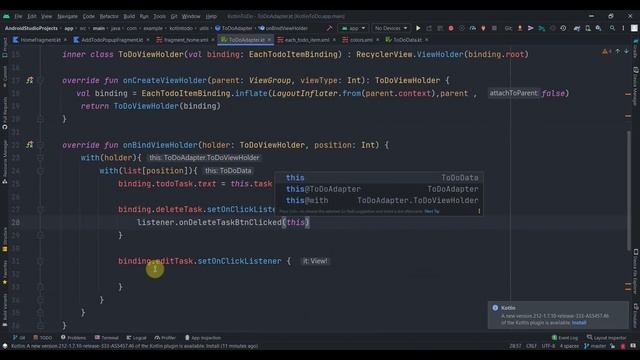Click the Git push arrow icon

(531, 28)
